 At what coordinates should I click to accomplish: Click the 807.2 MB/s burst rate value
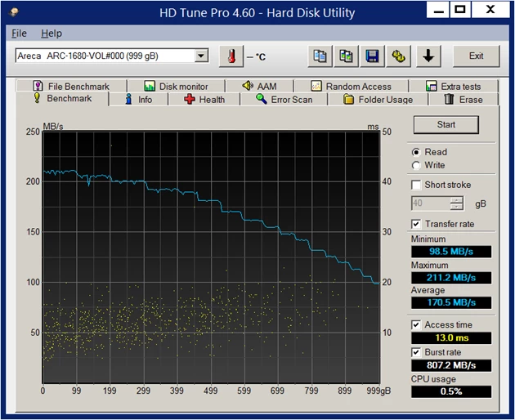[x=451, y=365]
